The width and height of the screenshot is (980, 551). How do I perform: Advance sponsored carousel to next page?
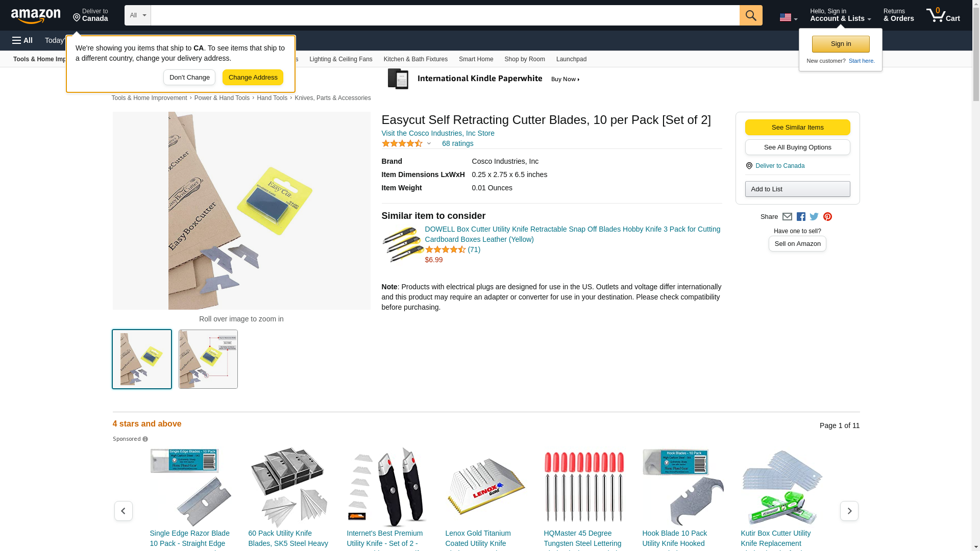click(849, 511)
